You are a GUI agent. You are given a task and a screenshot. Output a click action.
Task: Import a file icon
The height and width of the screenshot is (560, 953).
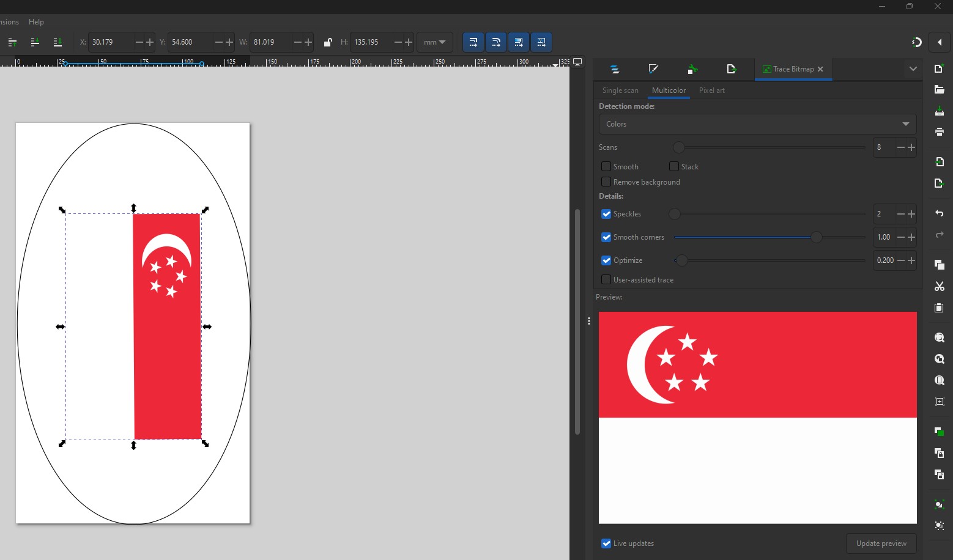[939, 162]
